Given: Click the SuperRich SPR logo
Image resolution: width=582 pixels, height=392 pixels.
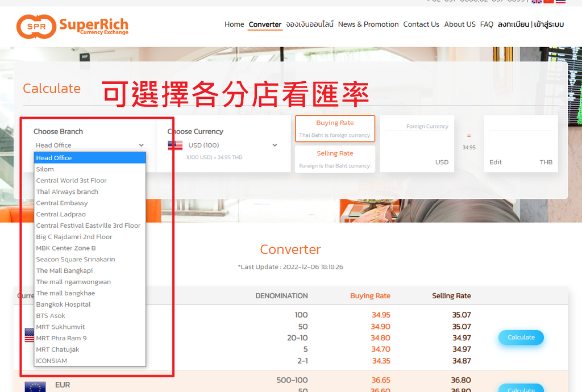Looking at the screenshot, I should coord(72,26).
